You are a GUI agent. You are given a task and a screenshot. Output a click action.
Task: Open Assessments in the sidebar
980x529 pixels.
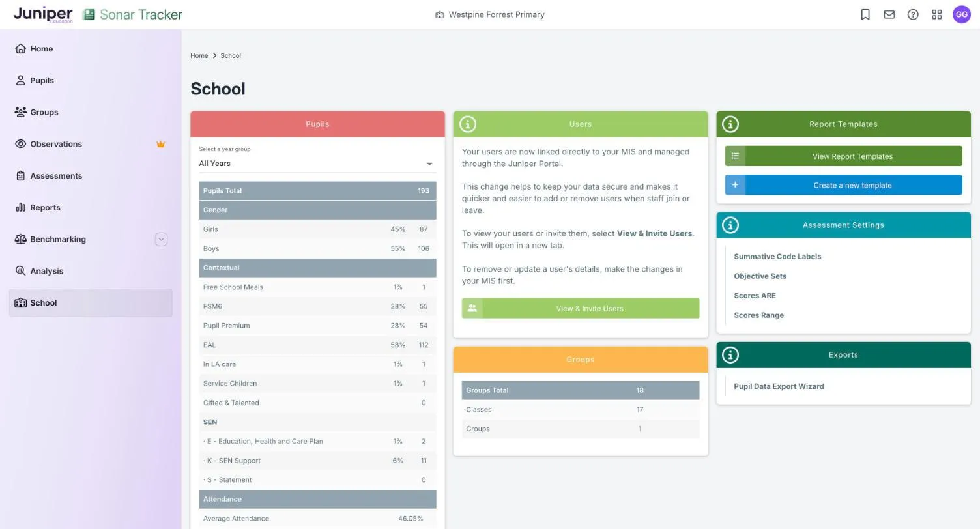pos(91,176)
